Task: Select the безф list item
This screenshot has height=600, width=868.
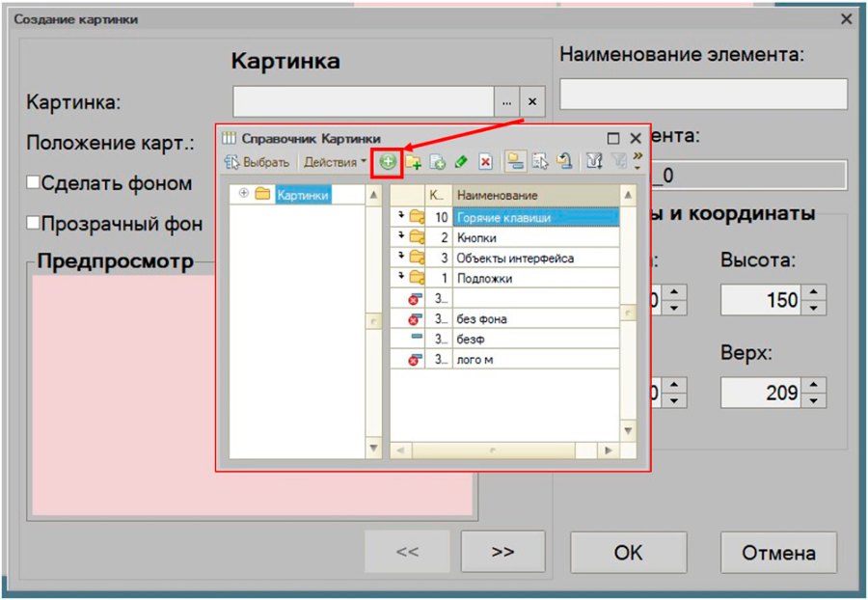Action: point(504,339)
